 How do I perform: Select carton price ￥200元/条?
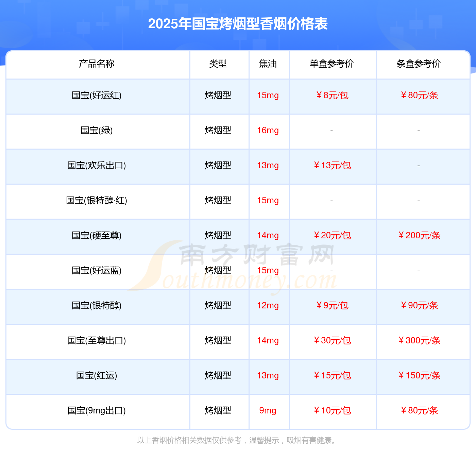419,236
